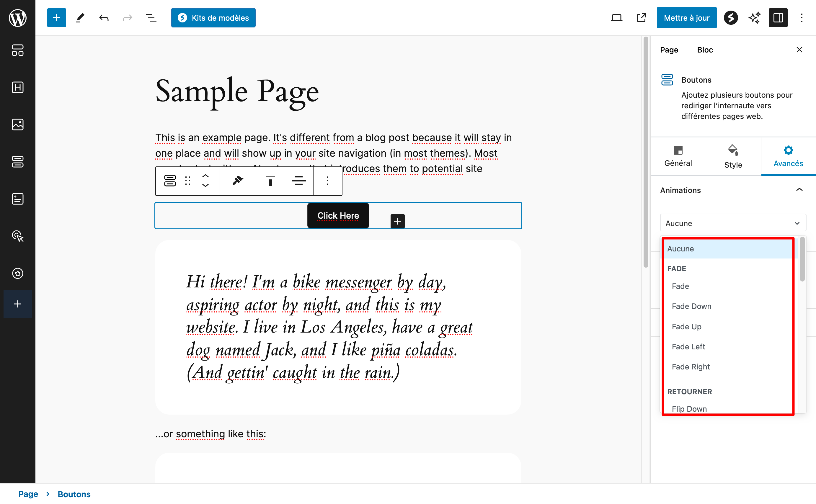Screen dimensions: 816x504
Task: Collapse the Animations panel
Action: (799, 190)
